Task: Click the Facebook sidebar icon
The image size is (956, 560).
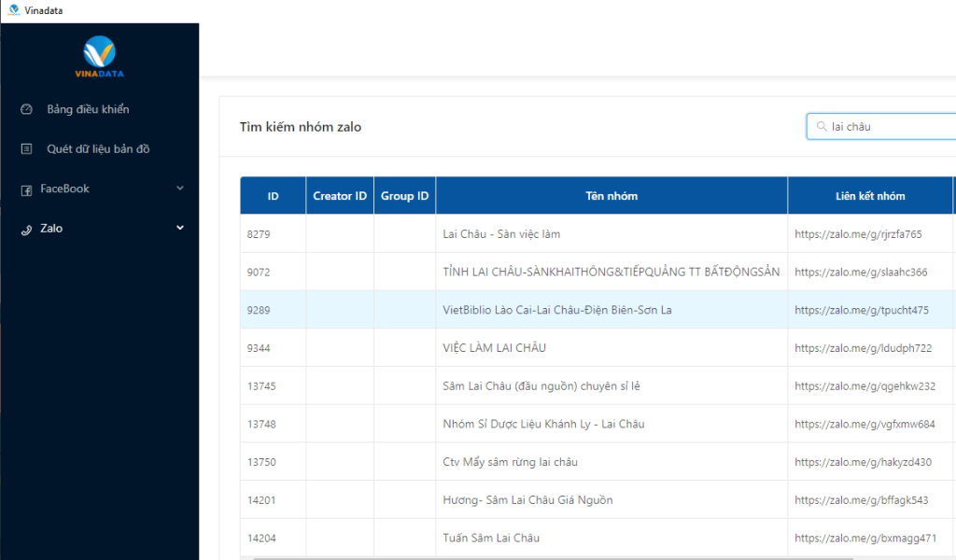Action: [27, 189]
